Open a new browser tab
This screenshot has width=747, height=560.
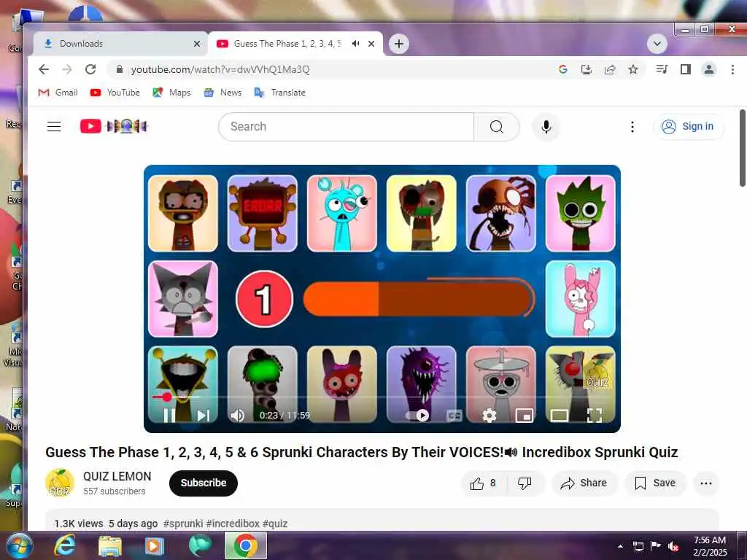399,44
